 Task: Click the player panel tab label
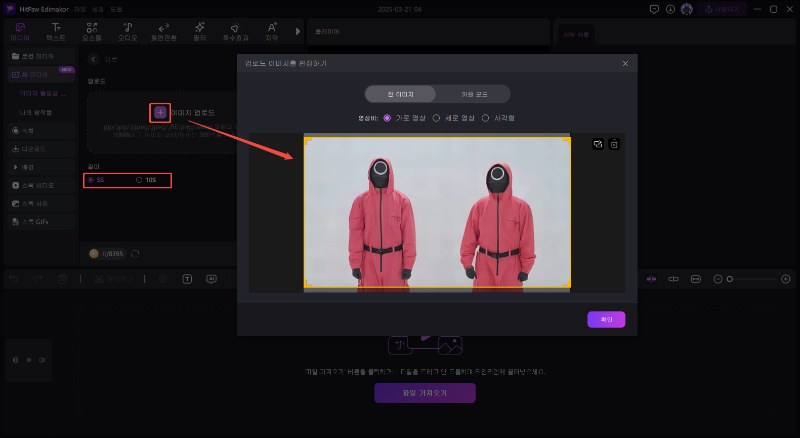click(327, 32)
